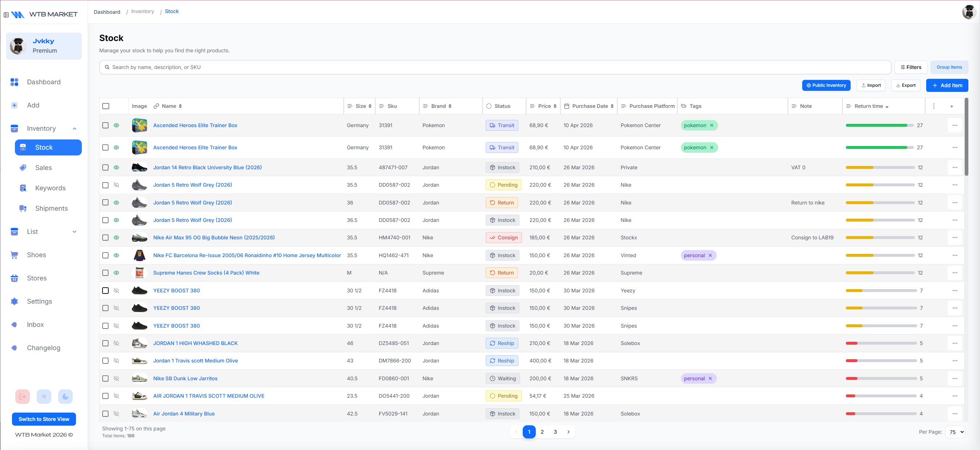
Task: Toggle visibility eye for Jordan 5 Retro Wolf Grey
Action: point(116,185)
